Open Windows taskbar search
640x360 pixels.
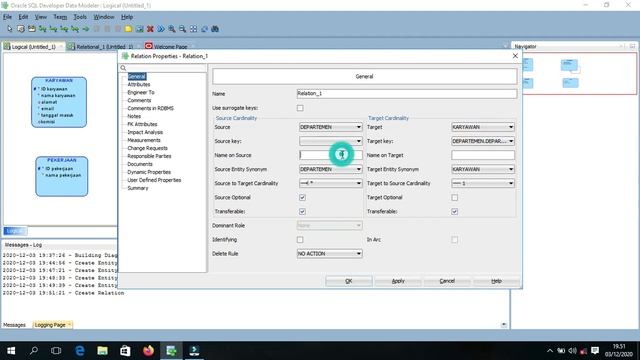tap(34, 351)
